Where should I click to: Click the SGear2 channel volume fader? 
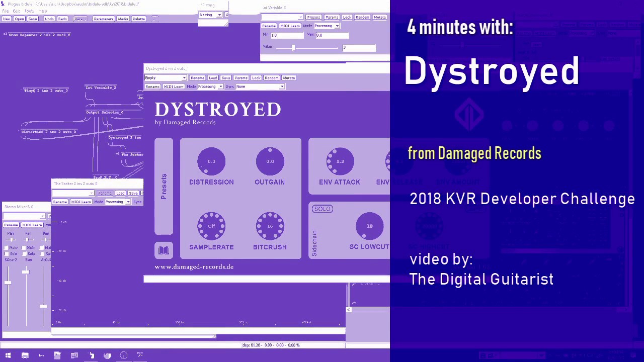pos(8,283)
